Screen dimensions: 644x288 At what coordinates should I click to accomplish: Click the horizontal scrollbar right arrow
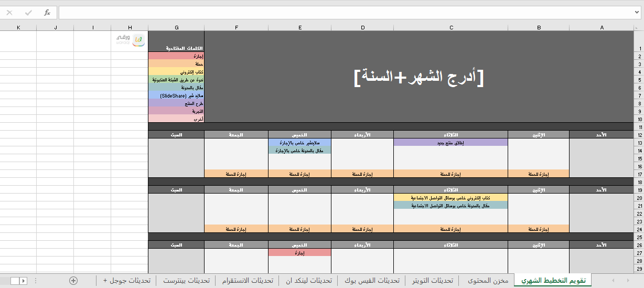pos(23,281)
